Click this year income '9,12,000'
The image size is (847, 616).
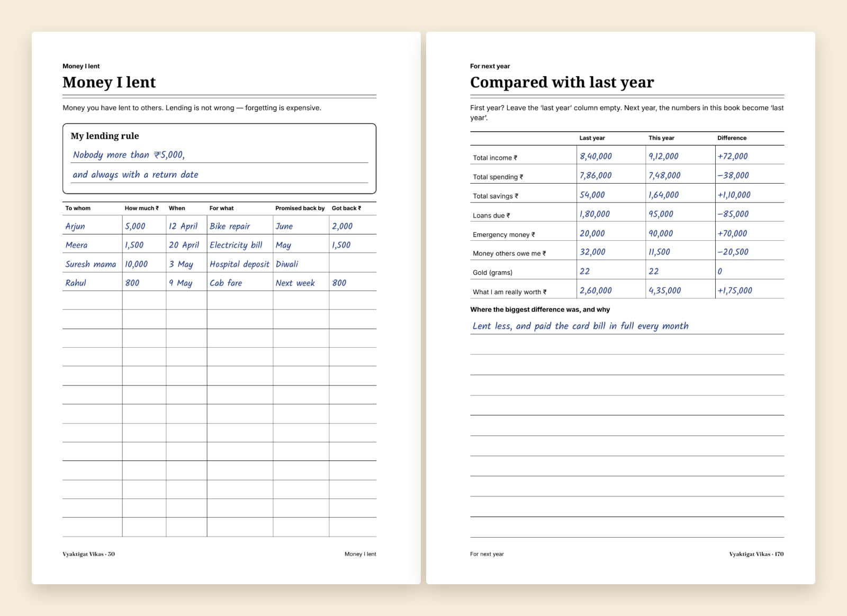pos(663,156)
